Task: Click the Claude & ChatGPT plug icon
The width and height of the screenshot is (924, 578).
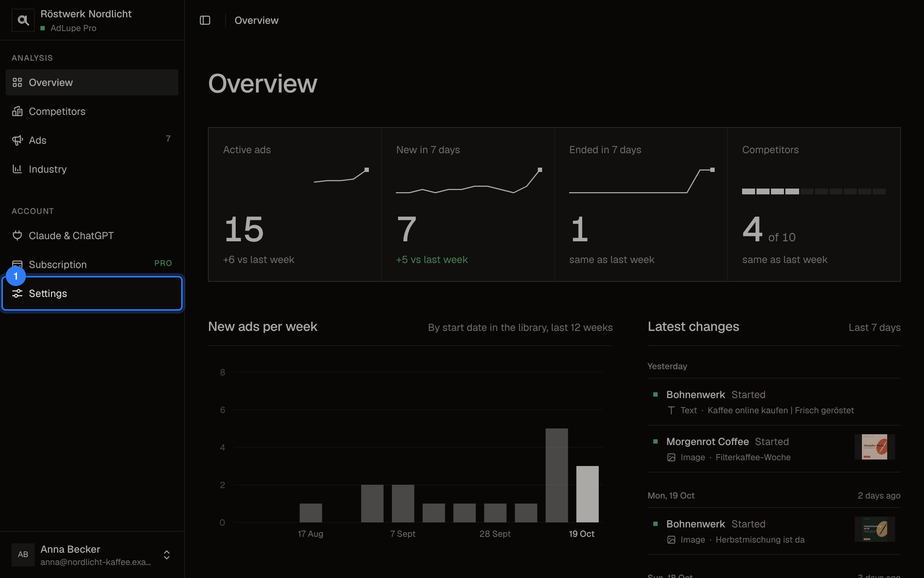Action: click(x=17, y=236)
